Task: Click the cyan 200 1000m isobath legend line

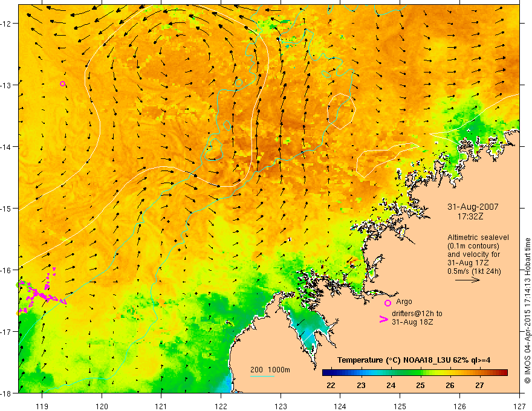Action: pyautogui.click(x=262, y=376)
